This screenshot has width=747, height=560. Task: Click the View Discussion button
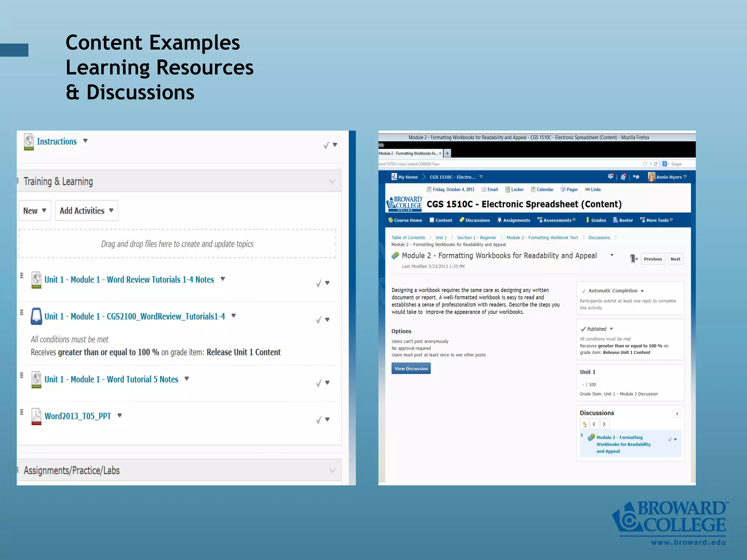coord(411,369)
